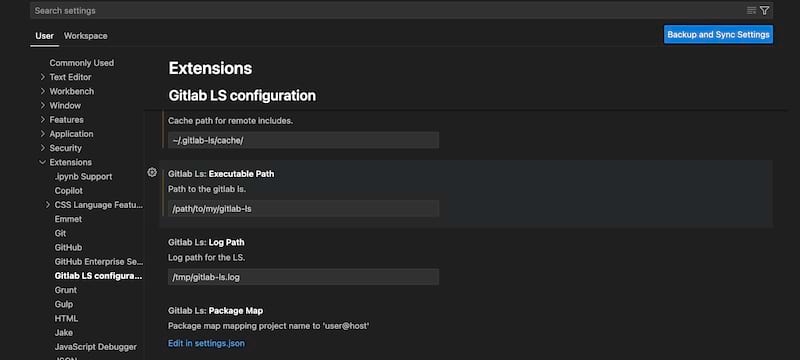Open the Application settings category

point(71,134)
